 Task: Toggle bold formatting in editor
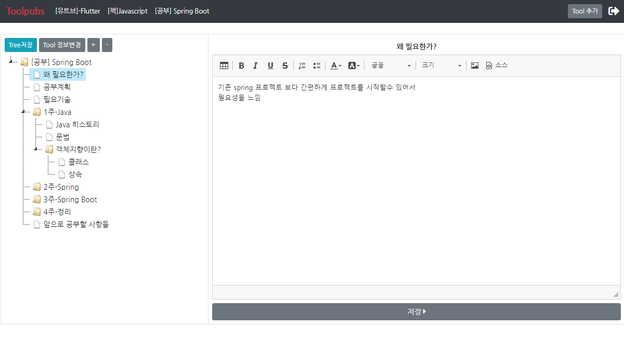click(x=241, y=66)
